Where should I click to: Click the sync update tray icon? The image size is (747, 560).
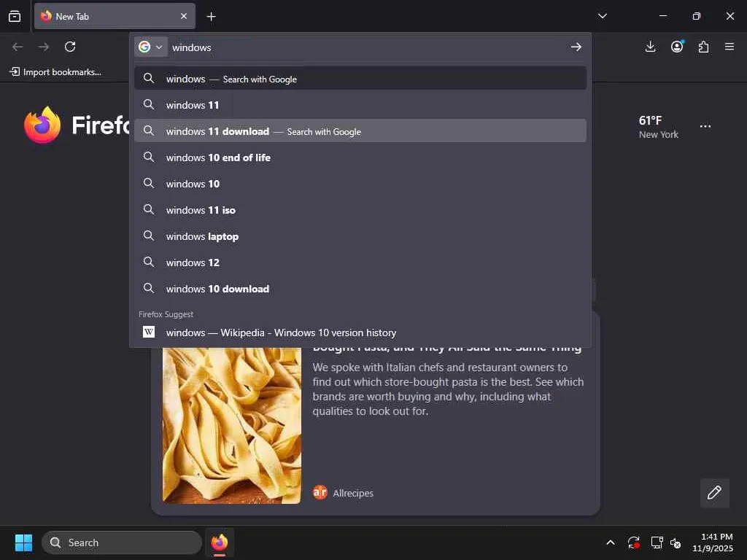click(634, 542)
